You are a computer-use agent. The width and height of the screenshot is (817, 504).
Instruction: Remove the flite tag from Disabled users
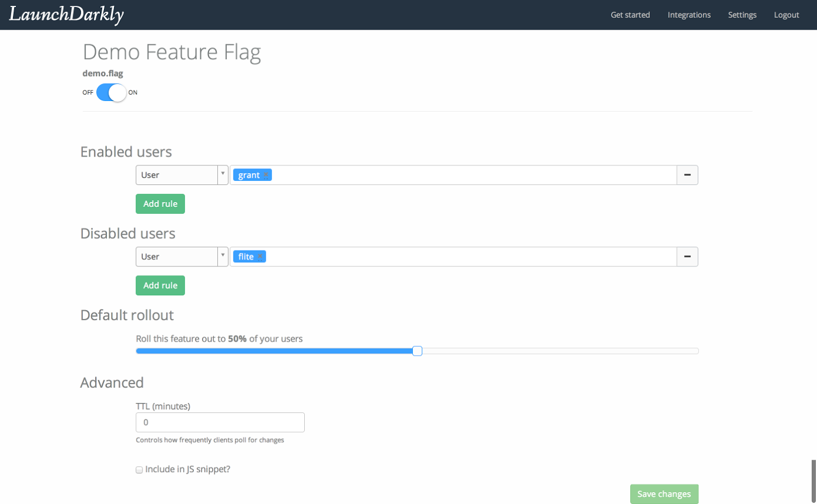tap(260, 257)
